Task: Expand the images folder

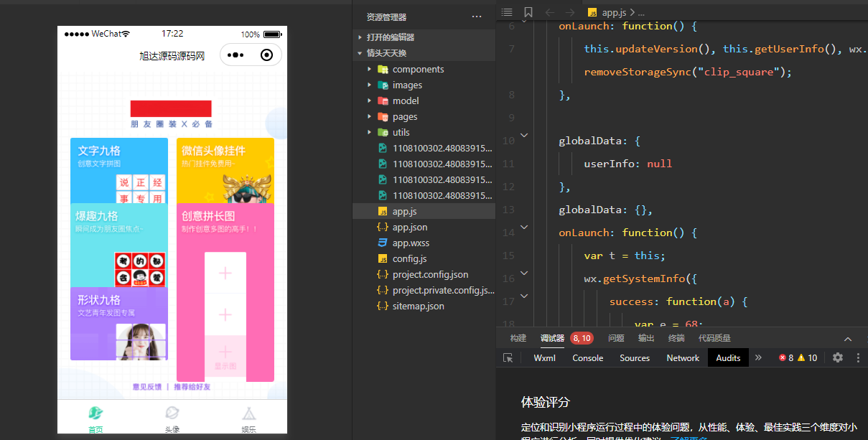Action: tap(424, 85)
